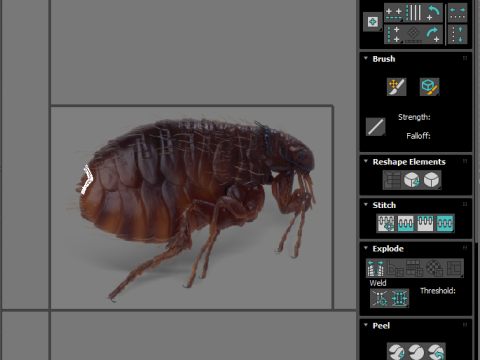Collapse the Brush rollout triangle
This screenshot has height=360, width=480.
tap(366, 58)
